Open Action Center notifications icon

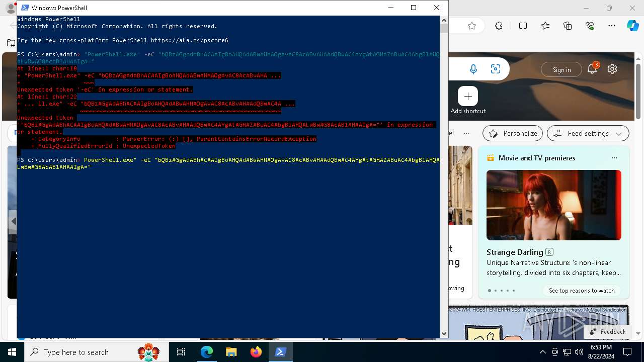tap(627, 352)
